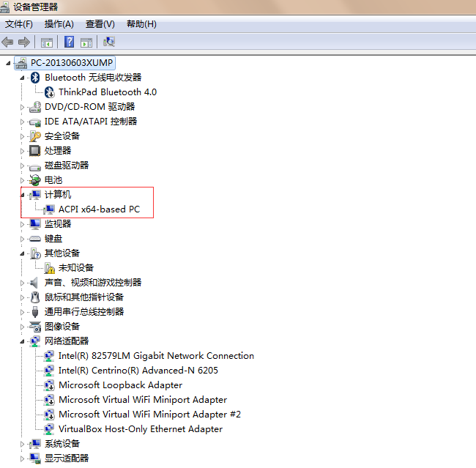Viewport: 476px width, 468px height.
Task: Click the network icon for 网络适配器
Action: coord(35,341)
